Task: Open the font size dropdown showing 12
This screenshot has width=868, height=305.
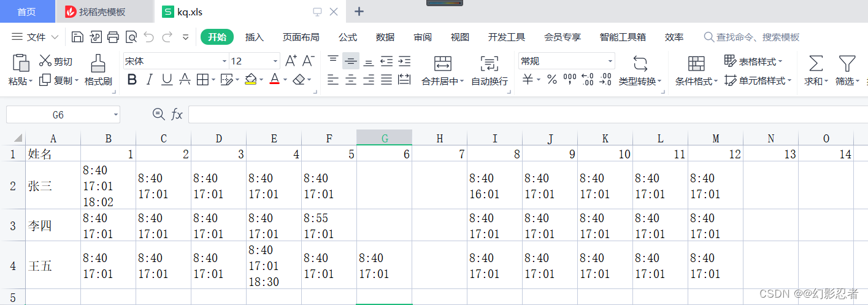Action: [275, 61]
